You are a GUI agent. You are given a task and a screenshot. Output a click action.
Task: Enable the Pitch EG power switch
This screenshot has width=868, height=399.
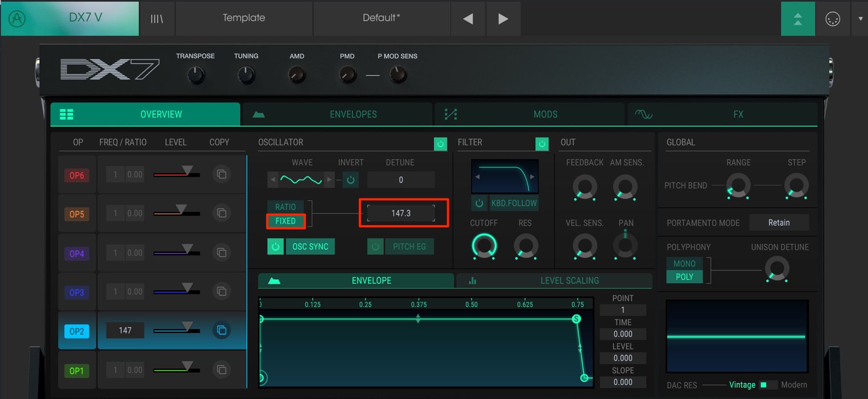click(375, 247)
